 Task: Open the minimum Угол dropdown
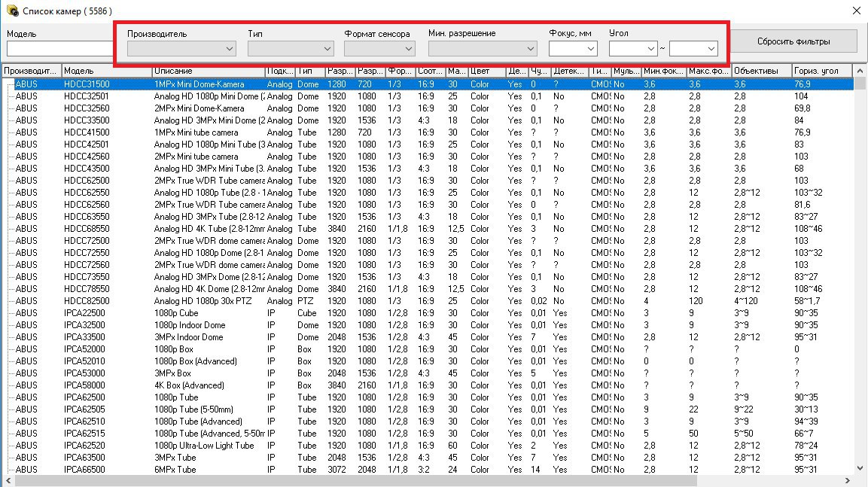pos(632,49)
